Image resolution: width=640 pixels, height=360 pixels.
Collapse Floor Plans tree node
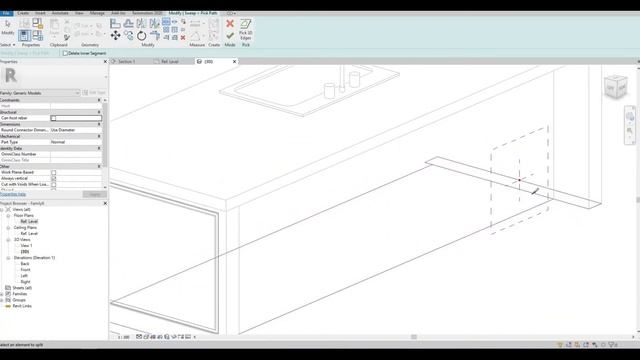click(x=8, y=216)
